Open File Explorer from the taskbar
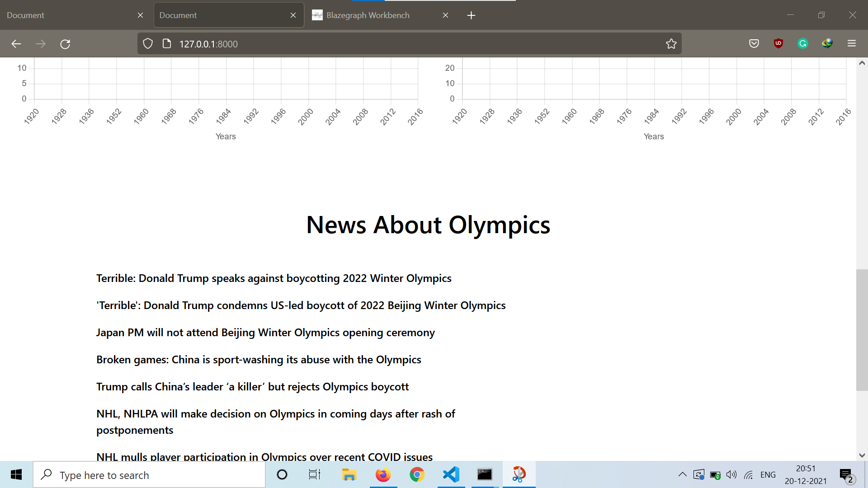This screenshot has width=868, height=488. point(349,474)
